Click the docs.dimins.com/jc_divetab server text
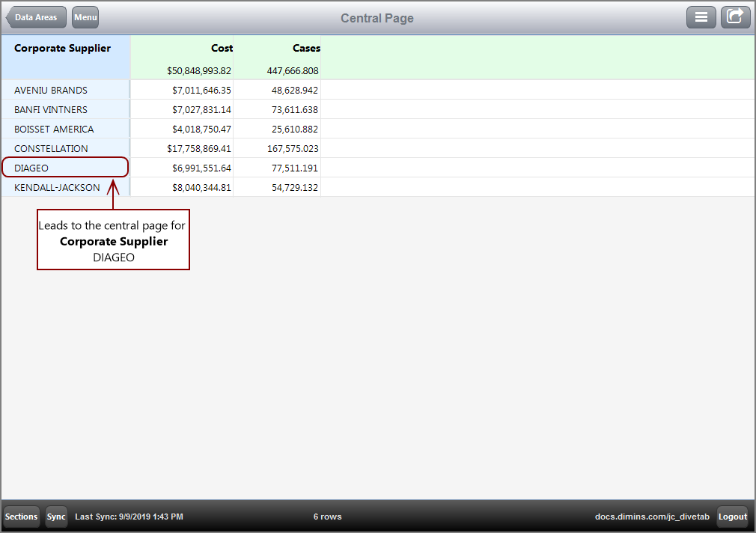756x533 pixels. [652, 517]
